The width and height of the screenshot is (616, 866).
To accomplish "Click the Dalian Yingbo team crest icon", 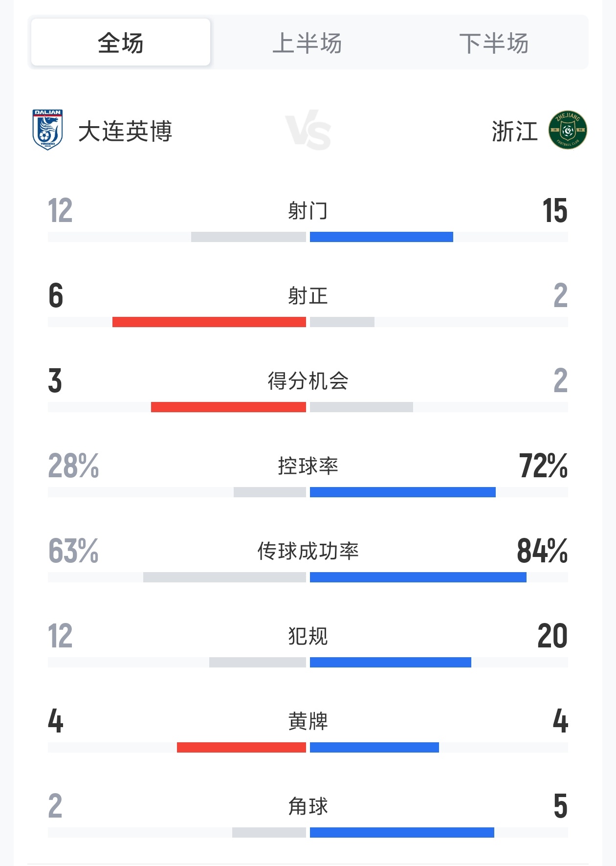I will point(47,130).
